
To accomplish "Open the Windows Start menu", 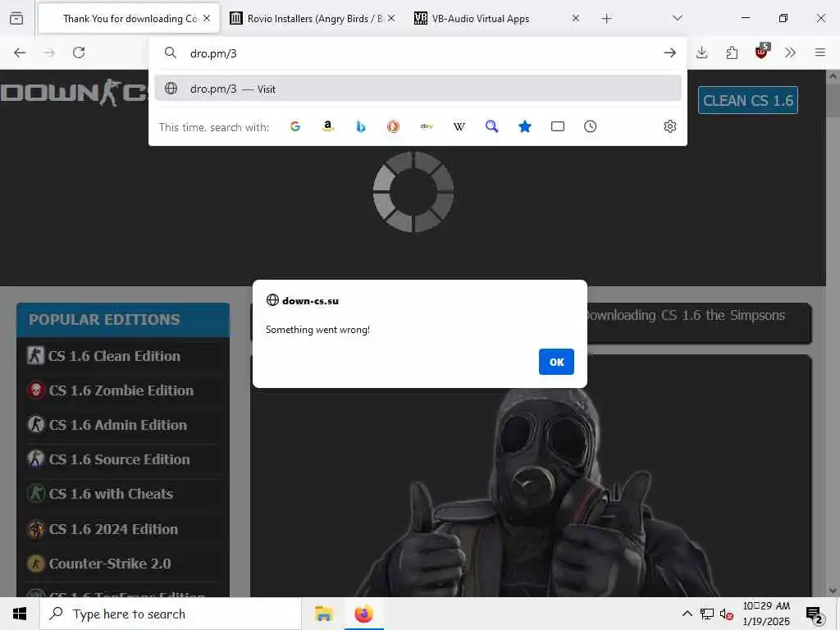I will pyautogui.click(x=20, y=614).
